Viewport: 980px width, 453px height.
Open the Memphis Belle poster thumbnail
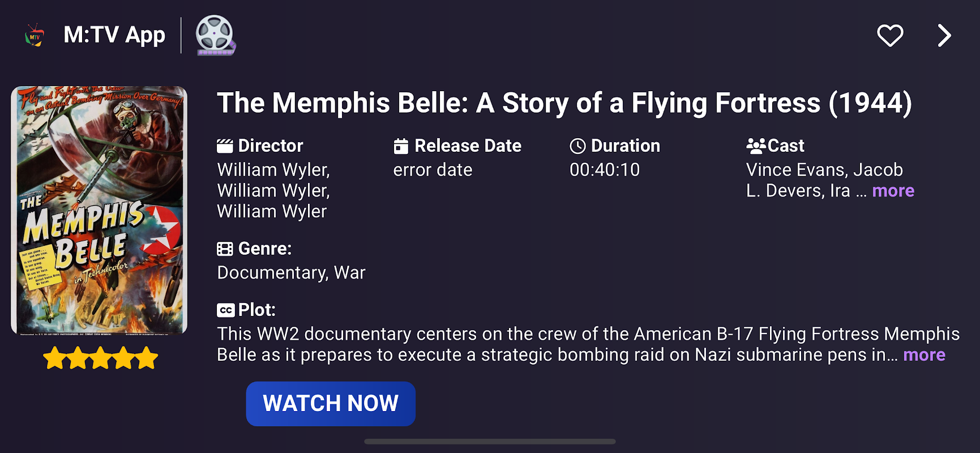pyautogui.click(x=99, y=210)
